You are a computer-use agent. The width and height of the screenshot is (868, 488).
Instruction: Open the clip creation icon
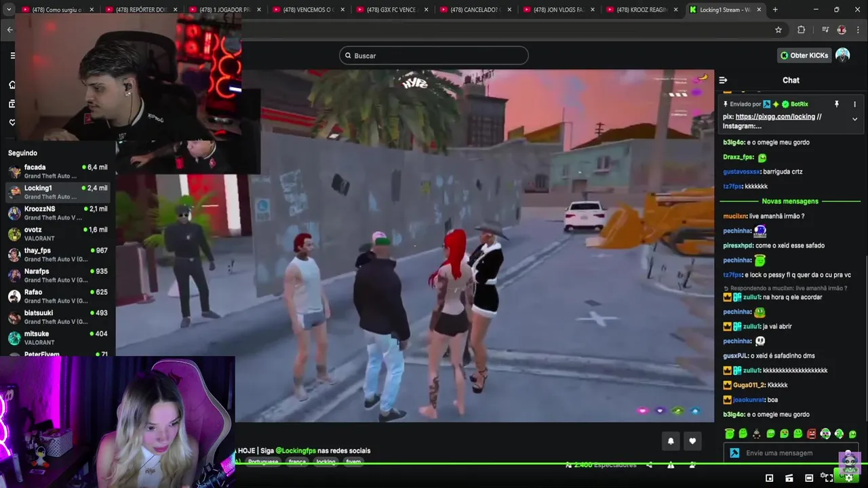pyautogui.click(x=789, y=479)
